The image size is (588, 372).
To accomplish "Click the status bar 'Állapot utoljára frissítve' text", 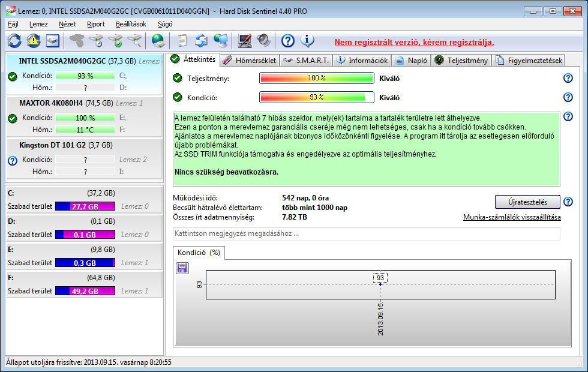I will click(89, 362).
